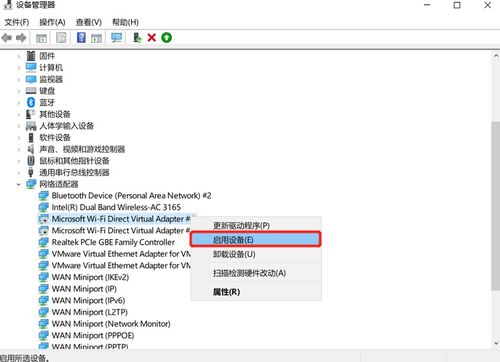The height and width of the screenshot is (362, 500).
Task: Click the 计算机 computer category icon
Action: click(x=31, y=67)
